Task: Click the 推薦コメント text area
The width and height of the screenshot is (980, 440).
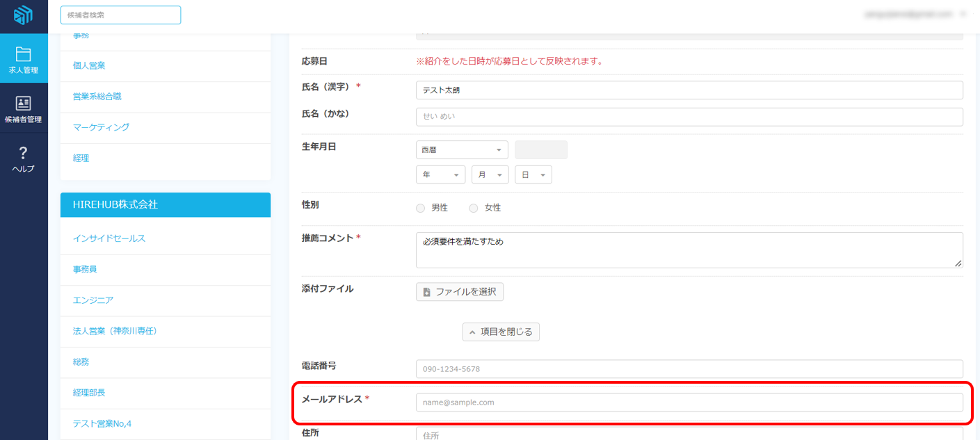Action: (689, 250)
